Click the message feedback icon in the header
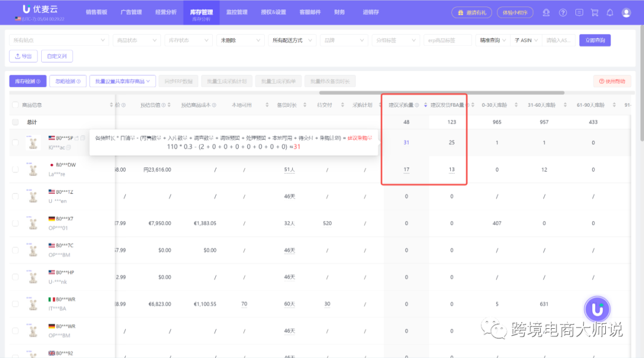 pyautogui.click(x=579, y=12)
